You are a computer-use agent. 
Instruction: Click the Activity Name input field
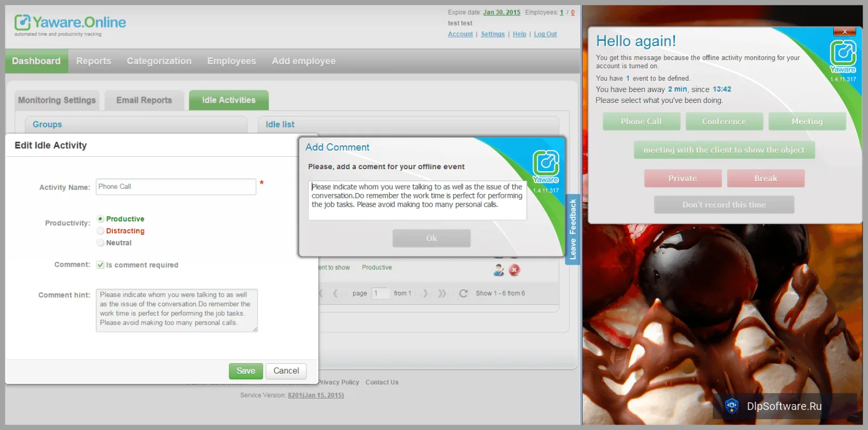[176, 187]
